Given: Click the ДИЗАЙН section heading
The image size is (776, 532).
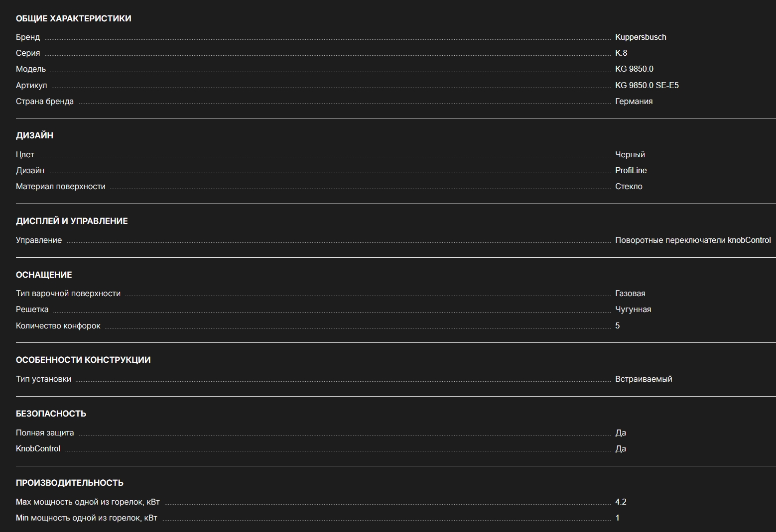Looking at the screenshot, I should point(34,135).
